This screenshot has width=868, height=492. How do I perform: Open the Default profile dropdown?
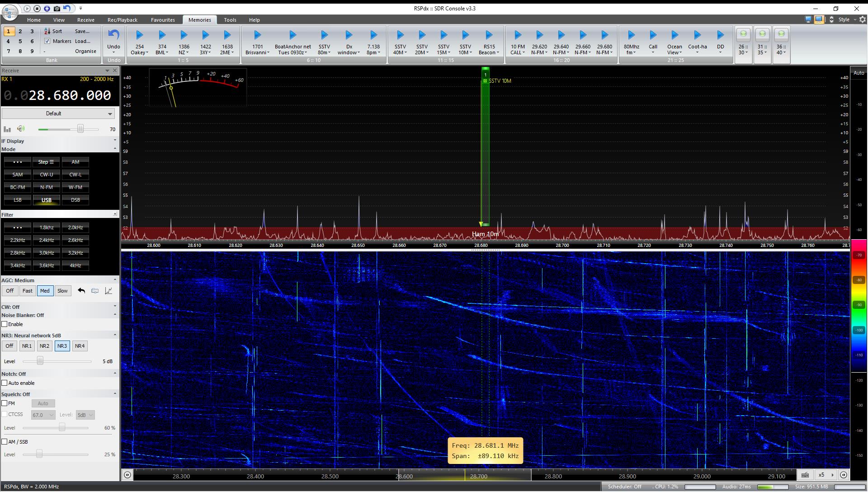click(58, 114)
